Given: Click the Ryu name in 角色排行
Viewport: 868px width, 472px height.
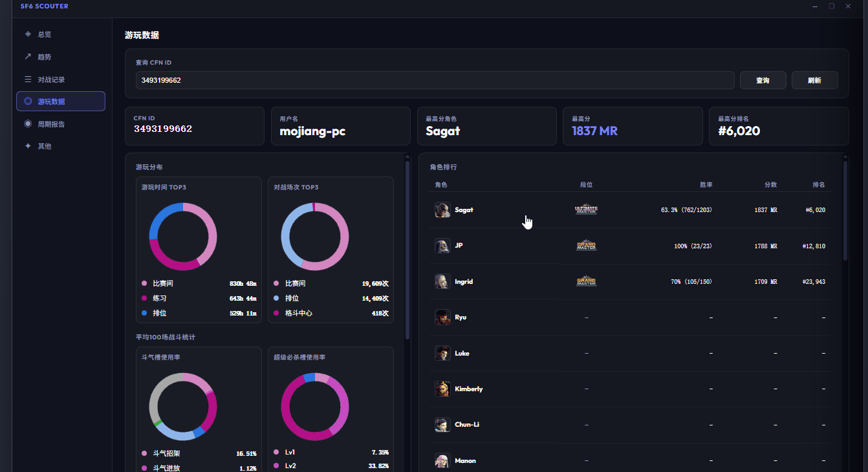Looking at the screenshot, I should click(461, 317).
